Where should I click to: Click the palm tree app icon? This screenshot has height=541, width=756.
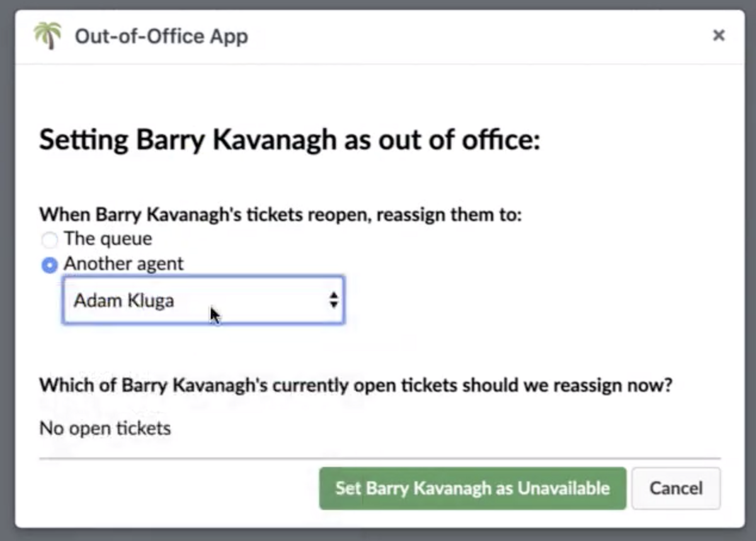click(x=47, y=35)
